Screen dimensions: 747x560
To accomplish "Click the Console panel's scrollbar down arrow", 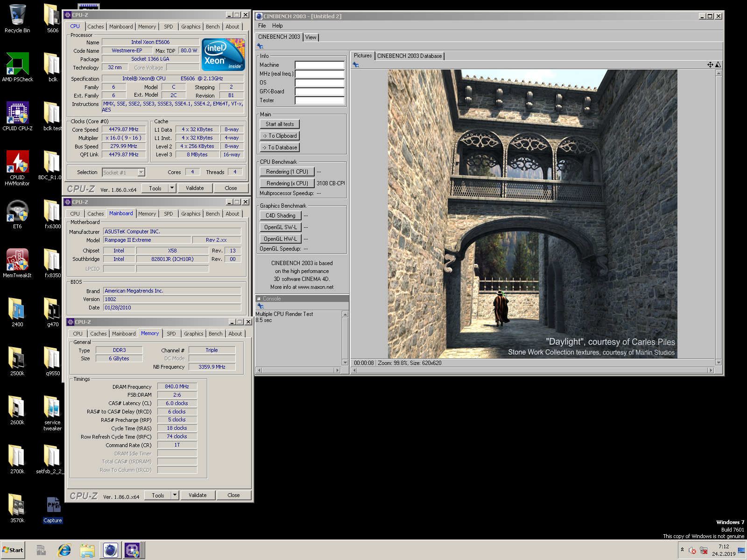I will [x=345, y=363].
